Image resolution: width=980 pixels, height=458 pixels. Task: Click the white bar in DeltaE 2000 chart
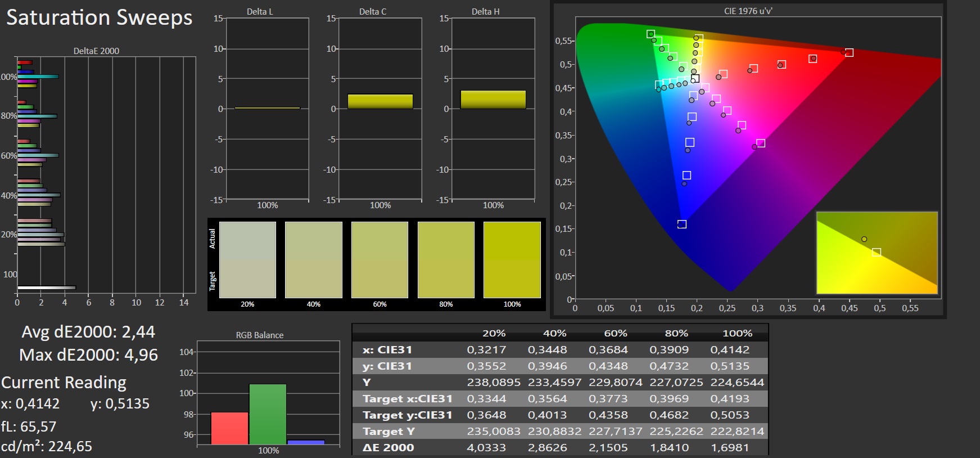(46, 288)
